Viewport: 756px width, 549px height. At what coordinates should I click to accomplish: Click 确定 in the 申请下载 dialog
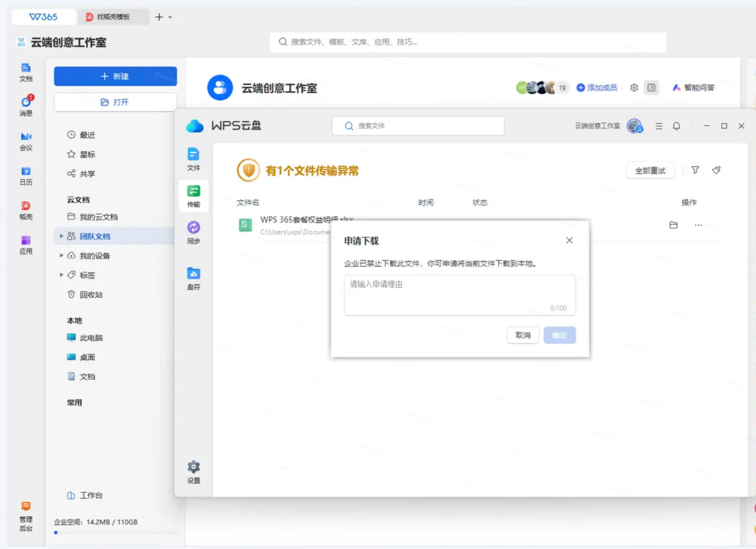tap(560, 335)
